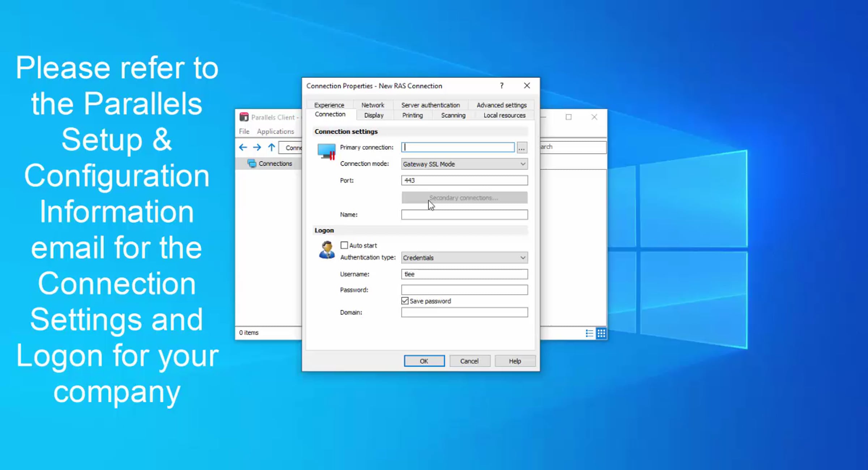The height and width of the screenshot is (470, 868).
Task: Click the Domain field
Action: [464, 312]
